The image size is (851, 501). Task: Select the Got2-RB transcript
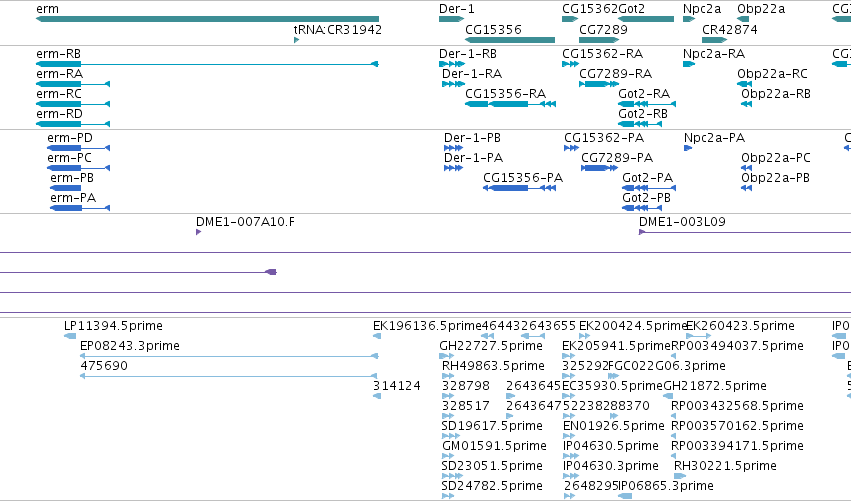coord(640,124)
